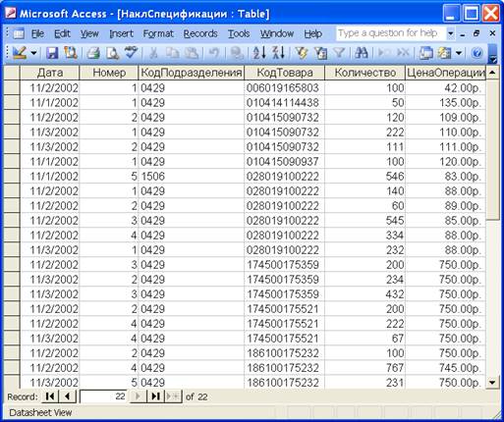Open Print Preview from the toolbar

click(x=112, y=53)
